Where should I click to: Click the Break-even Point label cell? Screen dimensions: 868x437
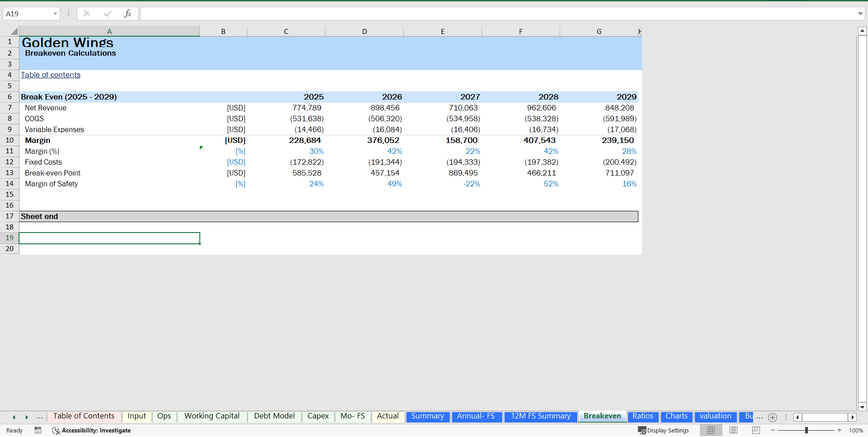pos(109,173)
